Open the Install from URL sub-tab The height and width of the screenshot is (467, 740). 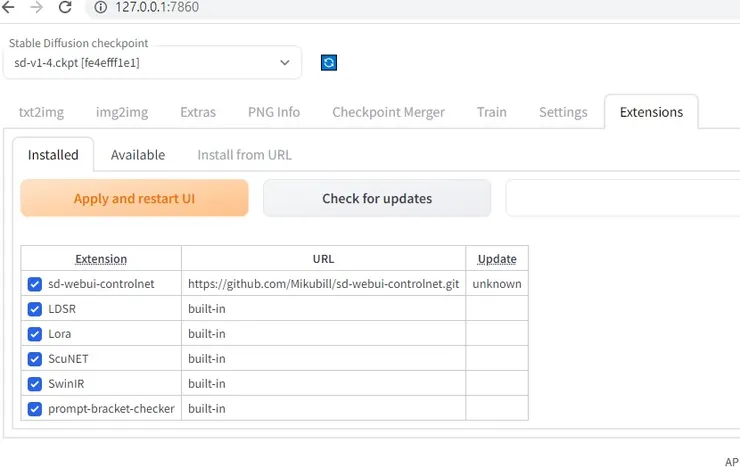[244, 155]
